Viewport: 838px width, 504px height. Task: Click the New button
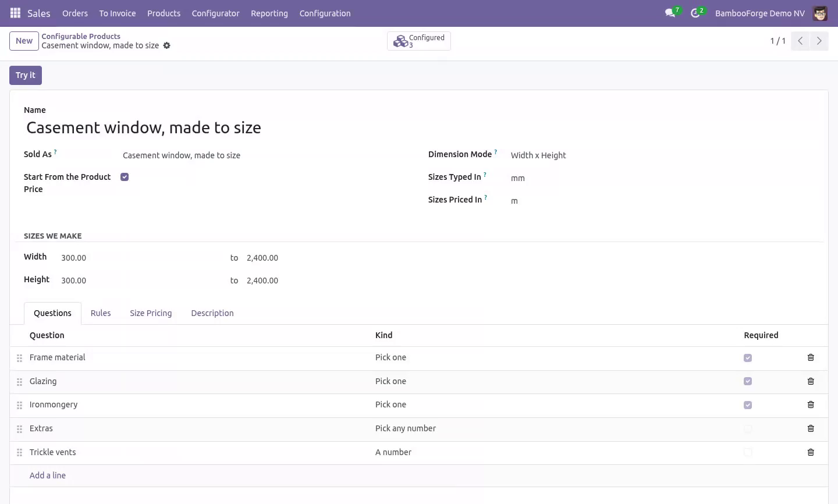[x=24, y=41]
